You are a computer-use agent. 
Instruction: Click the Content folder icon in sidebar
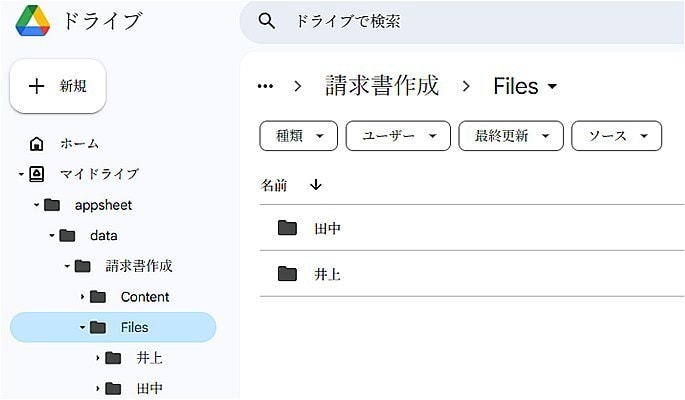click(98, 297)
